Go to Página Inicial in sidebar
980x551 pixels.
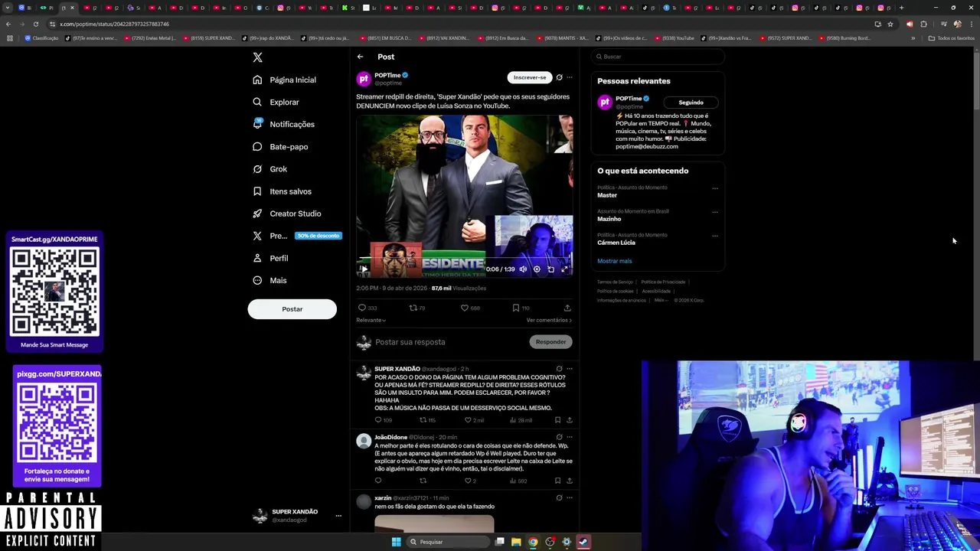point(284,80)
